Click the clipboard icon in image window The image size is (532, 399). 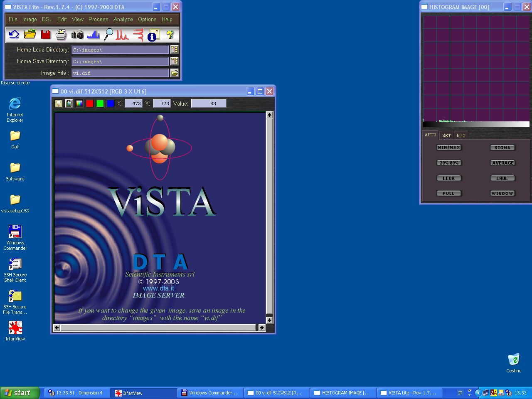(x=69, y=103)
